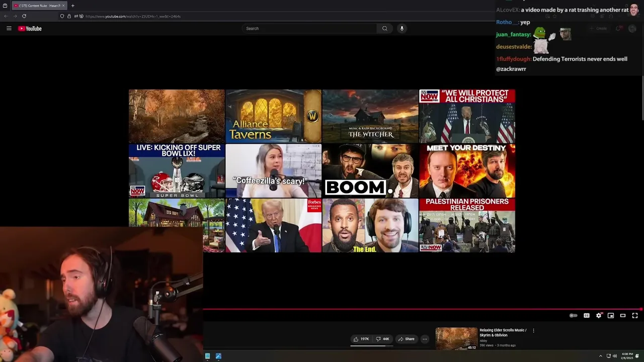Enter fullscreen mode

pyautogui.click(x=635, y=316)
